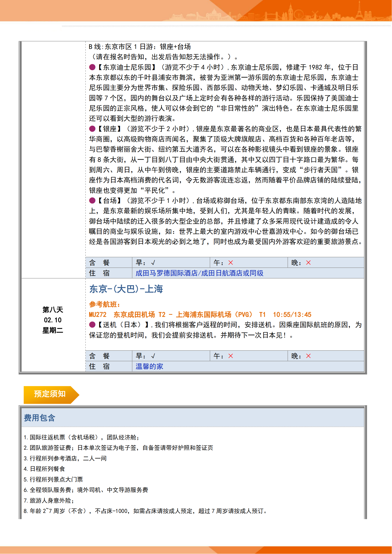Click breakfast check mark above 温馨的家 row
This screenshot has width=392, height=554.
point(153,356)
